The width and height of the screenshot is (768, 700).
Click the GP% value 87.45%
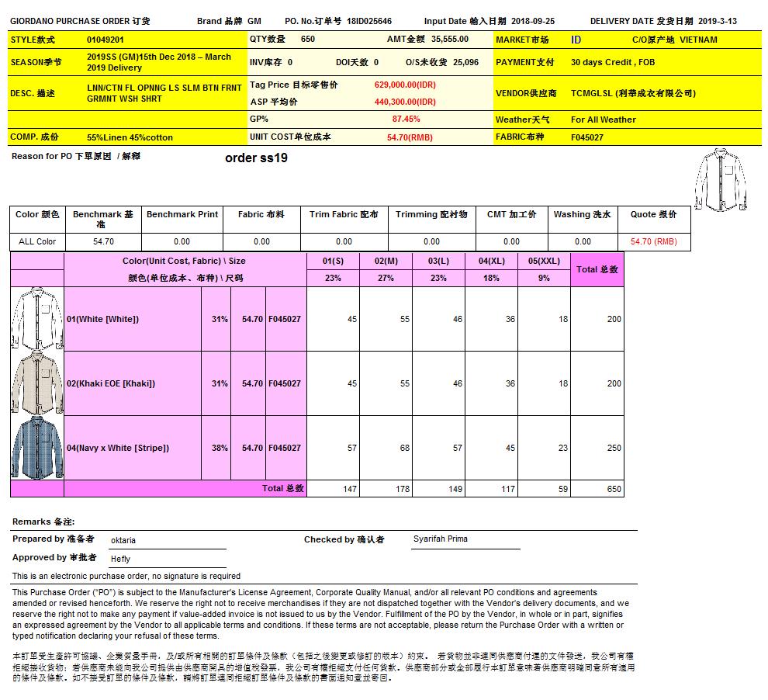pos(406,120)
